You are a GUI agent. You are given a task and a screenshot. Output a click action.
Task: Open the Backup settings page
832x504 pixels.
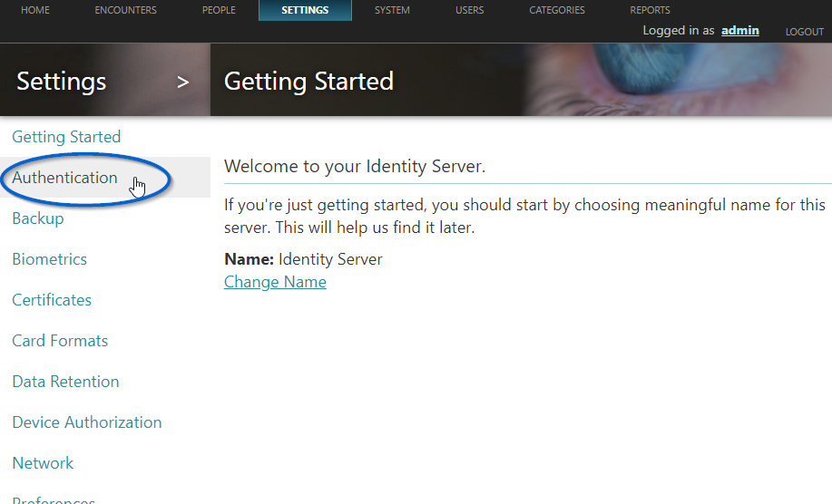pos(38,218)
